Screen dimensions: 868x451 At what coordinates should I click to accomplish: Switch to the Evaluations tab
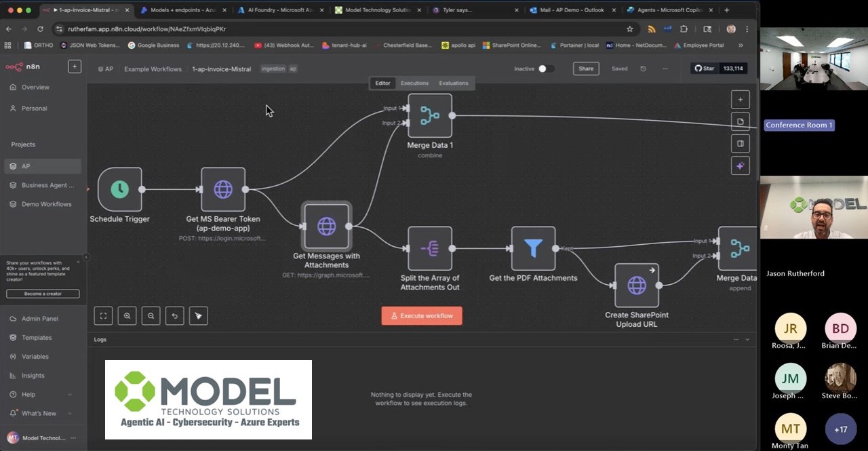454,83
